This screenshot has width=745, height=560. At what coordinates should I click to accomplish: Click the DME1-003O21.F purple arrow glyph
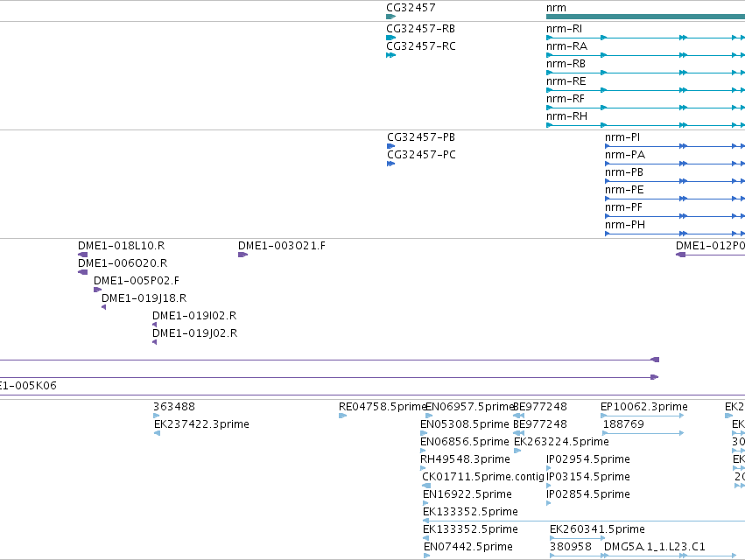(242, 255)
